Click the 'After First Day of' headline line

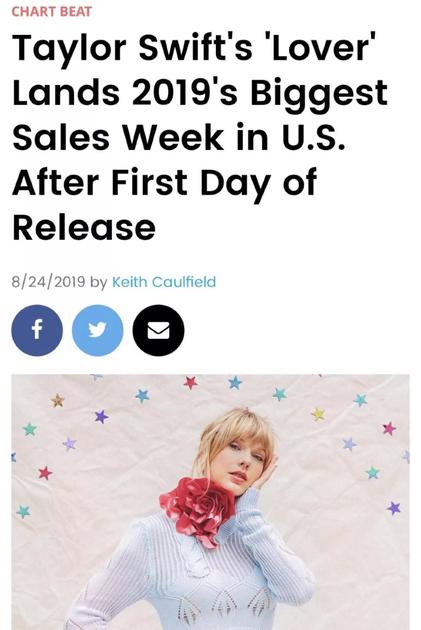[x=165, y=183]
